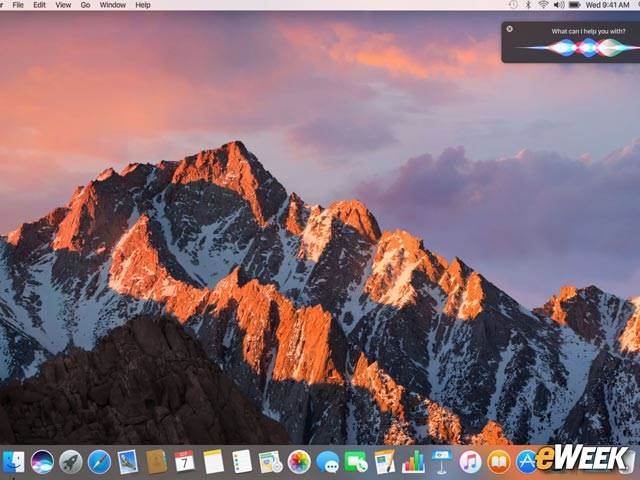Open App Store icon in Dock
The height and width of the screenshot is (480, 640).
point(527,462)
